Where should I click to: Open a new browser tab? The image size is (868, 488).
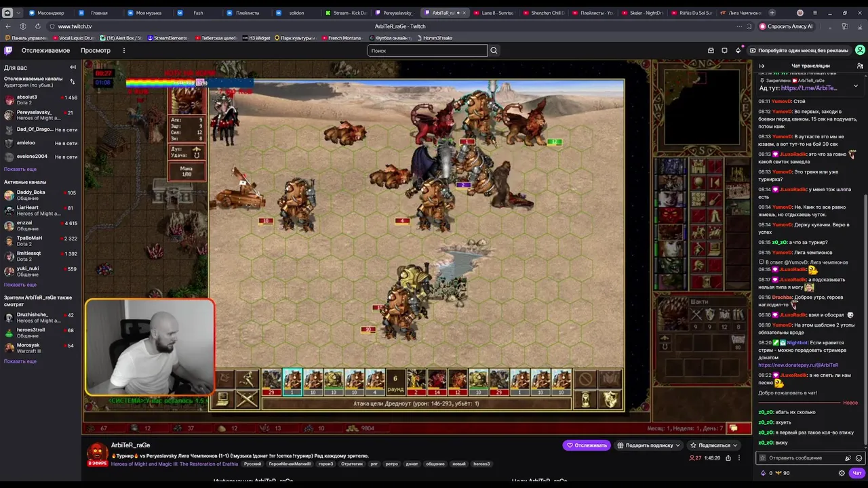[x=772, y=13]
